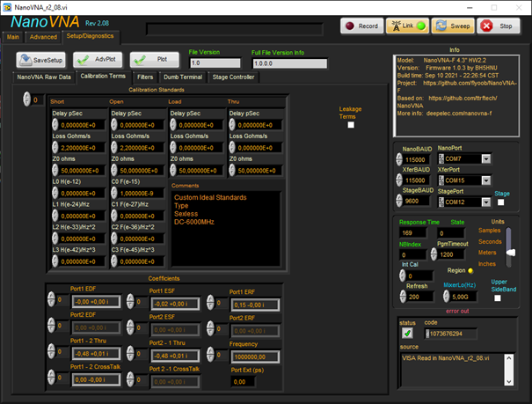Click the status checkmark indicator in error out
The height and width of the screenshot is (404, 532).
coord(407,333)
